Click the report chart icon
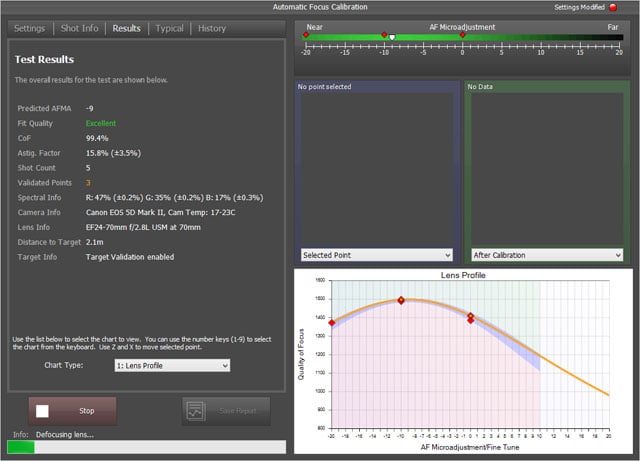The image size is (640, 461). (x=196, y=411)
